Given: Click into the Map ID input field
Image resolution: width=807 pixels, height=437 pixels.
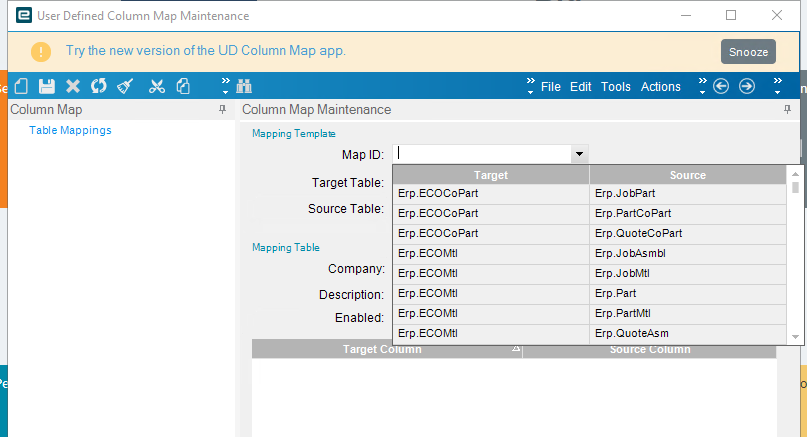Looking at the screenshot, I should (482, 154).
